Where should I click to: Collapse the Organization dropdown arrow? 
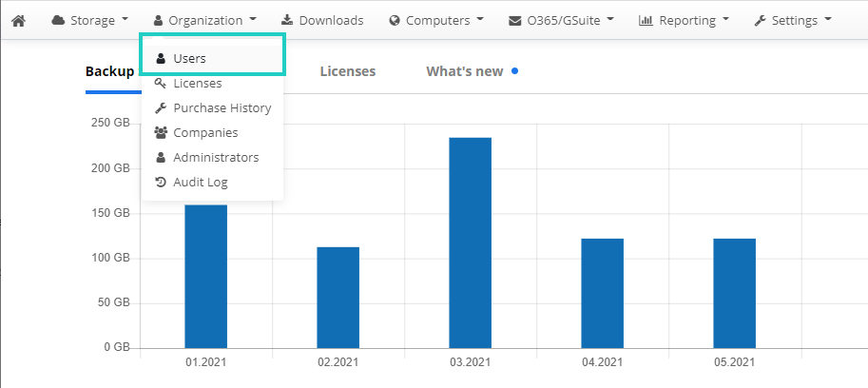click(253, 19)
